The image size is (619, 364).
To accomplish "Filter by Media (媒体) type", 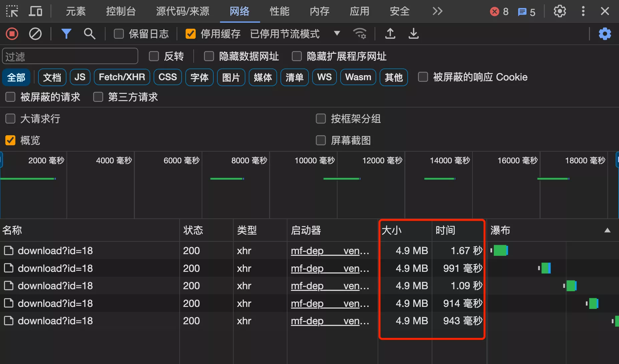I will (x=263, y=77).
